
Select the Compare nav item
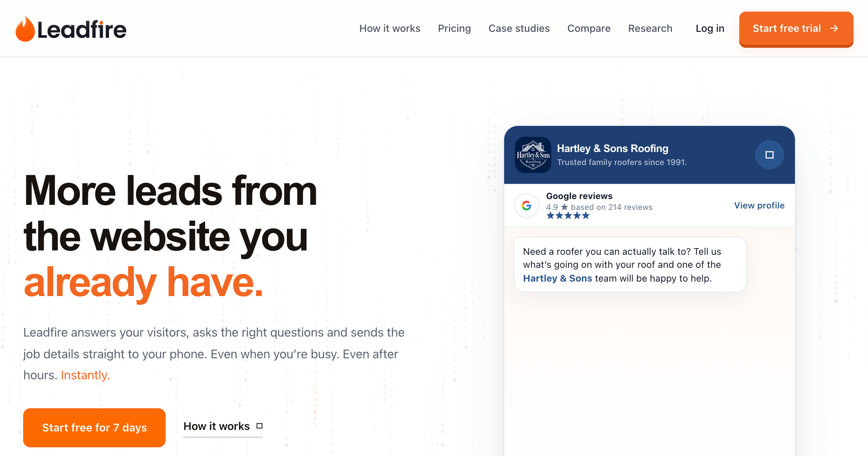point(589,29)
